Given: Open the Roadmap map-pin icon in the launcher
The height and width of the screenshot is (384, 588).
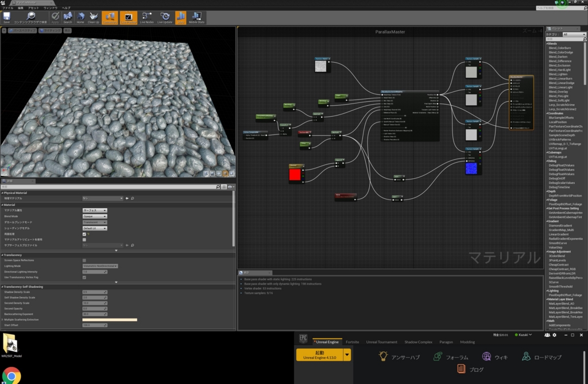Looking at the screenshot, I should coord(526,356).
